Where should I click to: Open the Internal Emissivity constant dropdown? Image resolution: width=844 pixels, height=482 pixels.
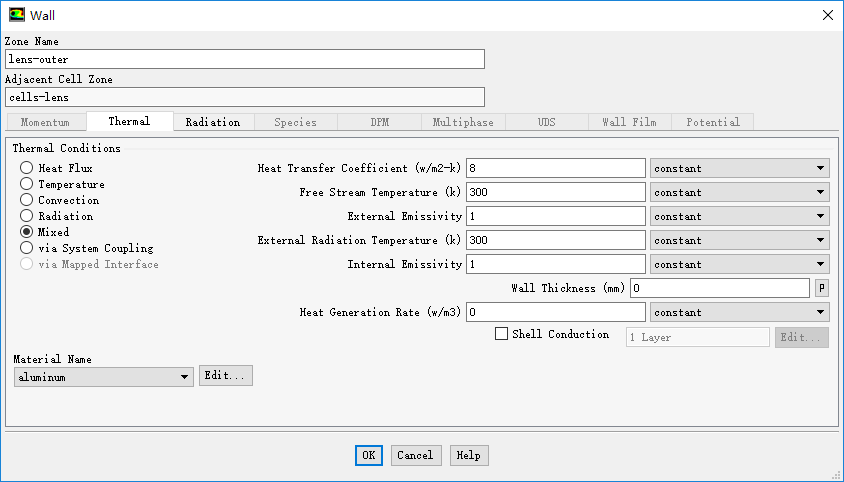tap(739, 264)
